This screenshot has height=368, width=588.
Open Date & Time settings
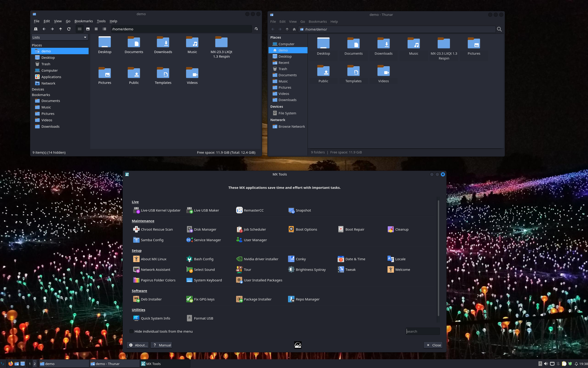[x=352, y=259]
